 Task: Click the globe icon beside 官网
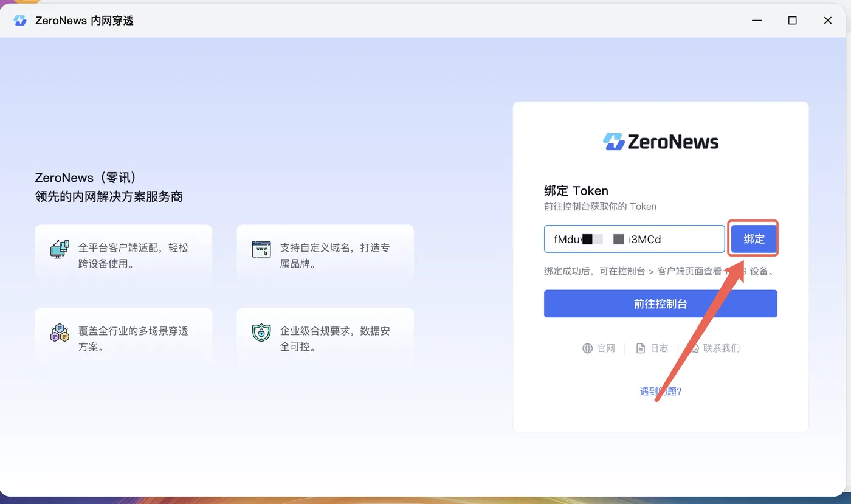(x=587, y=348)
